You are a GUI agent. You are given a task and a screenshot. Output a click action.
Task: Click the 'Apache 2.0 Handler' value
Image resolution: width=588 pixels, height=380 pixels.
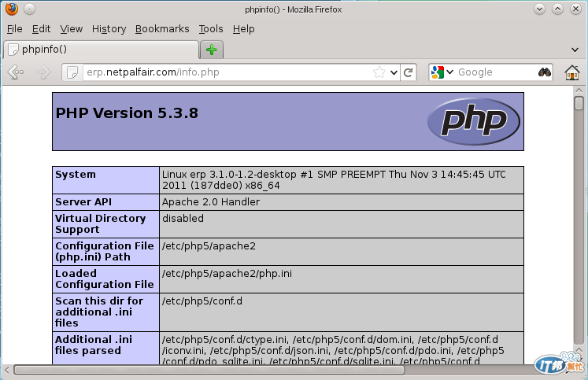[x=211, y=202]
